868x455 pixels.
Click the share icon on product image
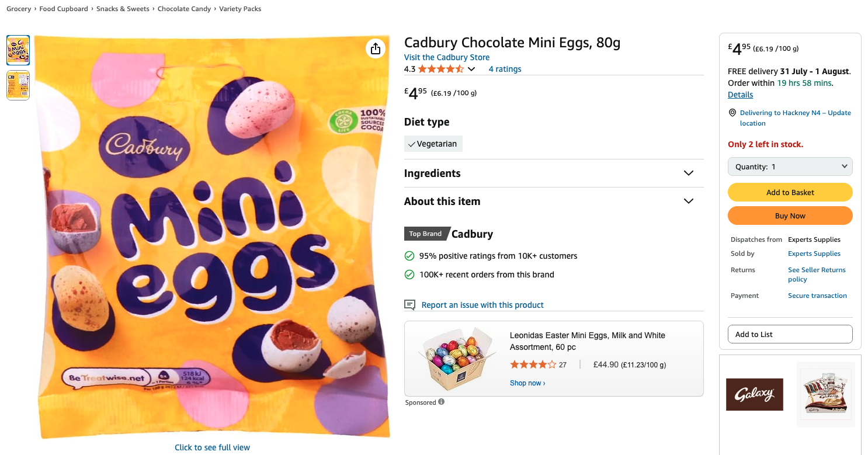tap(376, 48)
